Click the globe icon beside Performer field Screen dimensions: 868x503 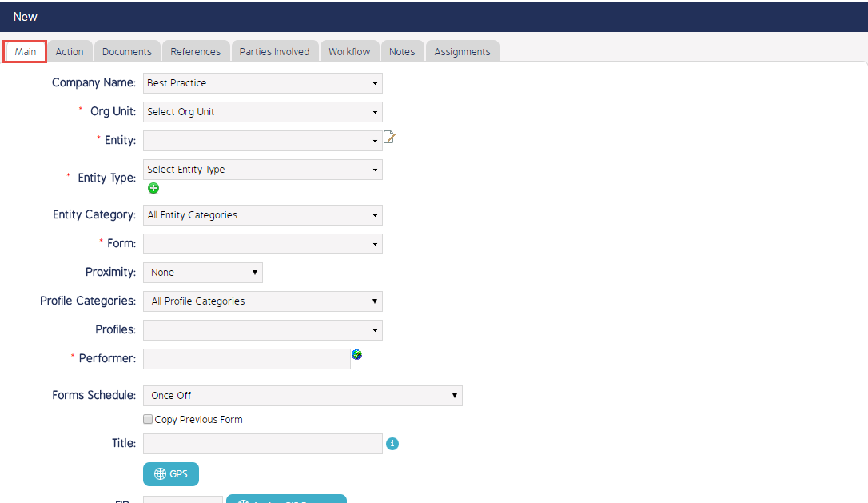coord(356,354)
